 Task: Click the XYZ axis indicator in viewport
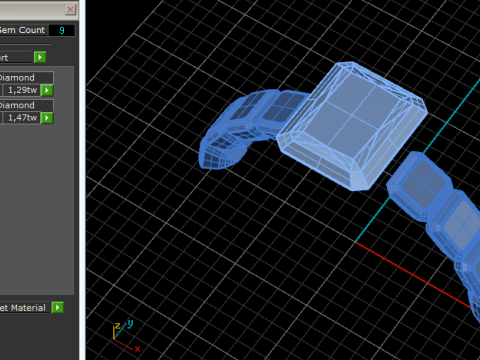tap(126, 335)
